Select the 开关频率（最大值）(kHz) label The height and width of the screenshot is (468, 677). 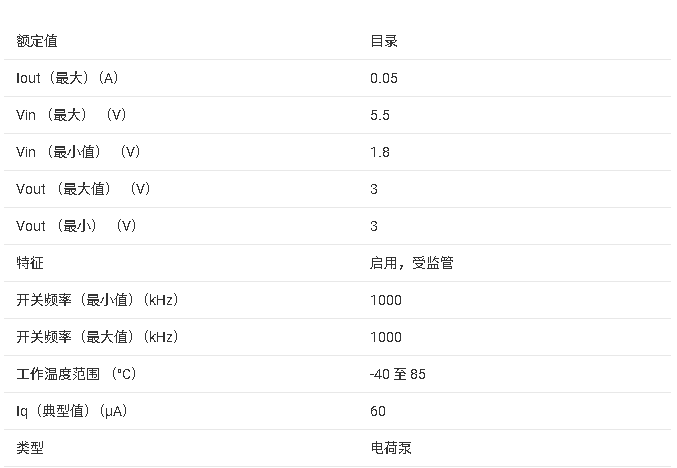click(x=98, y=337)
